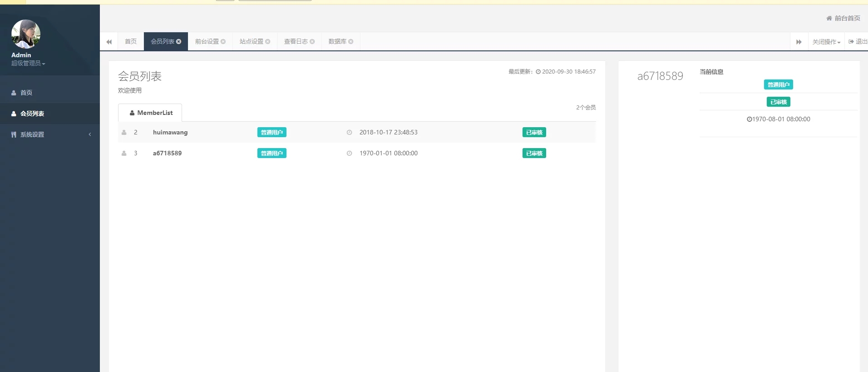Open the 超级管理员 dropdown under Admin
This screenshot has height=372, width=868.
(28, 64)
